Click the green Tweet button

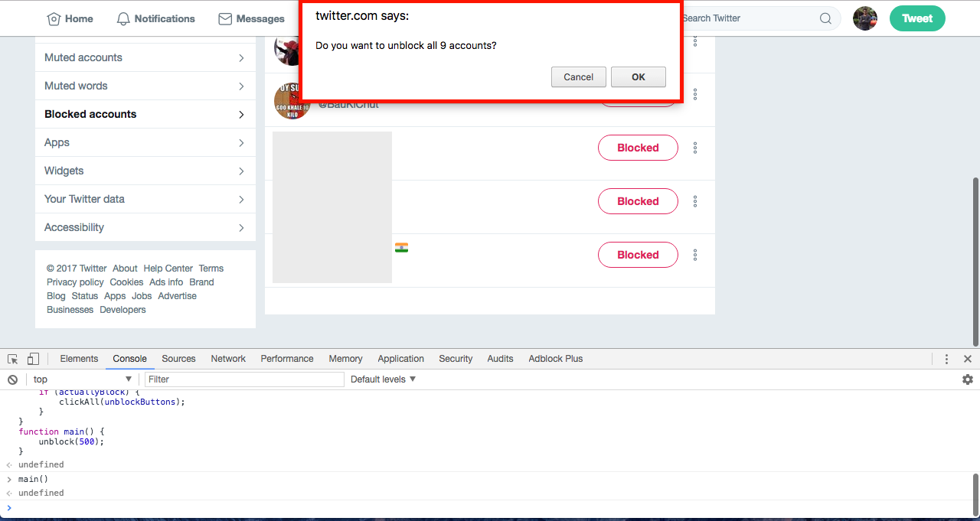(917, 18)
